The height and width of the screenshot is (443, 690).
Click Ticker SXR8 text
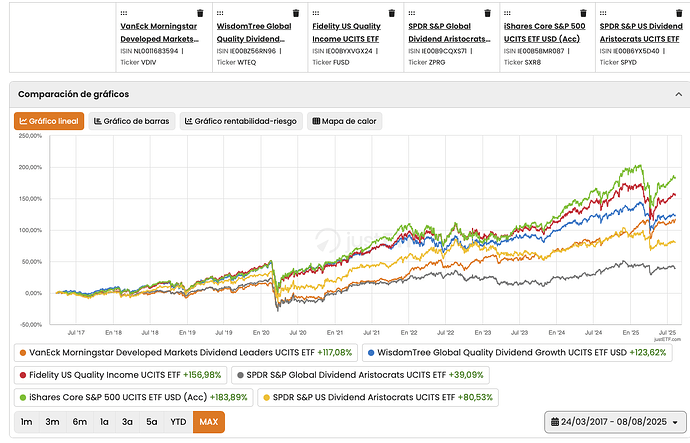tap(522, 62)
